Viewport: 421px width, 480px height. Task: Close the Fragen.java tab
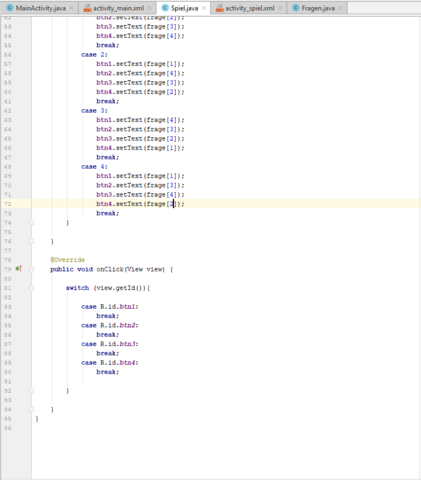point(340,8)
